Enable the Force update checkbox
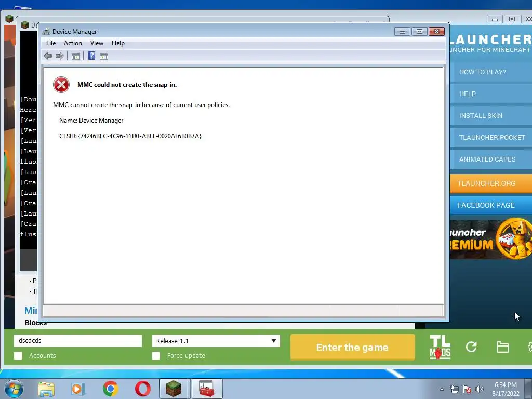Viewport: 532px width, 399px height. [x=156, y=355]
